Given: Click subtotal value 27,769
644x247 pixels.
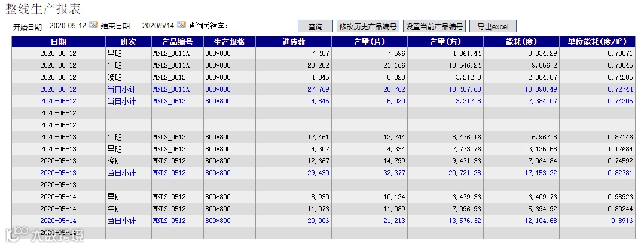Looking at the screenshot, I should 319,89.
